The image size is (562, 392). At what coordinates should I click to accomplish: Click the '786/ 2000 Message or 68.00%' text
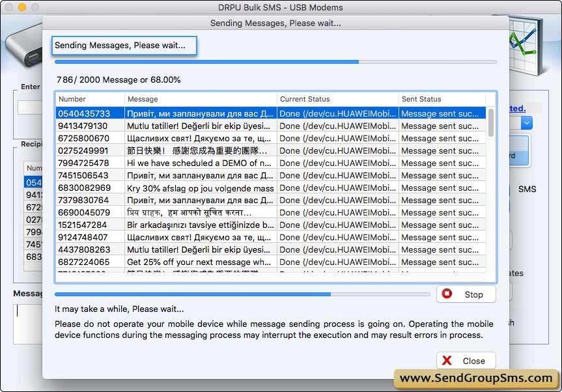click(x=119, y=79)
